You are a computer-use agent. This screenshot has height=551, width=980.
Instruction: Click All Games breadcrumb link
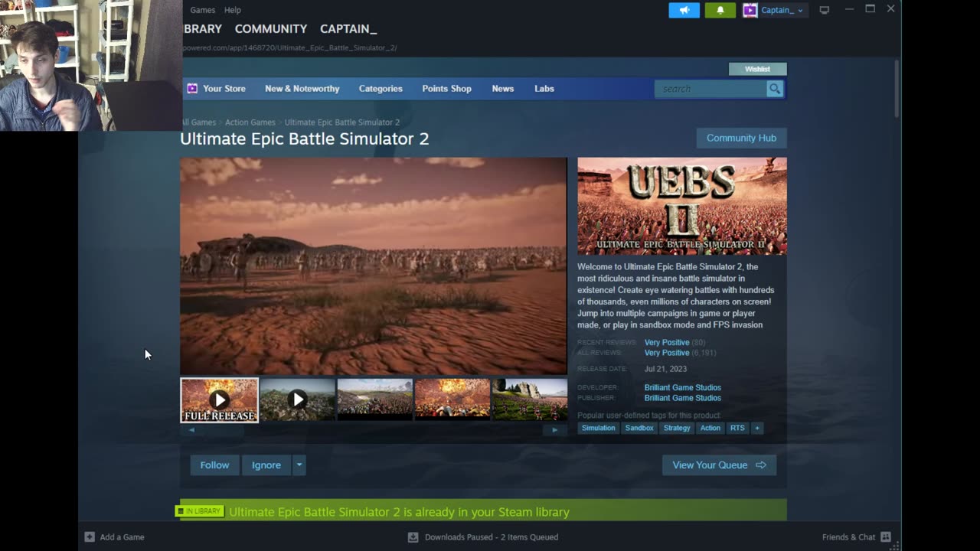coord(199,122)
